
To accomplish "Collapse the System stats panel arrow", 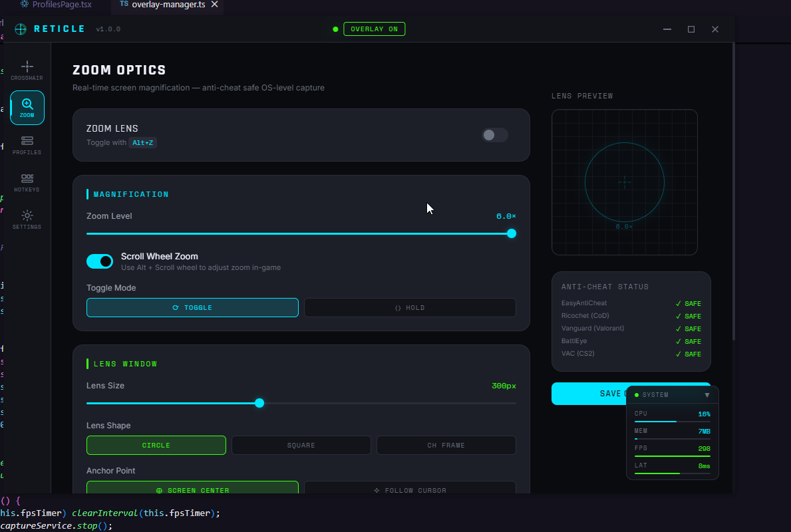I will click(x=707, y=395).
